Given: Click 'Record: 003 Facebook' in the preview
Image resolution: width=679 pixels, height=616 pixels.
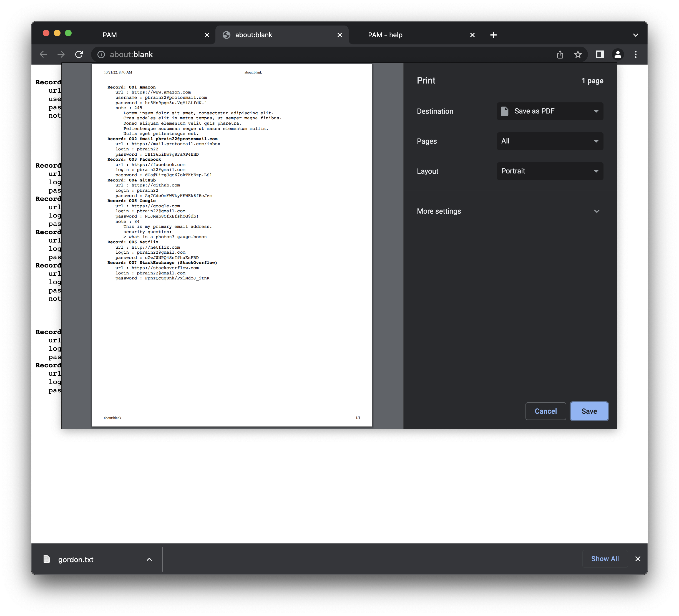Looking at the screenshot, I should tap(134, 160).
